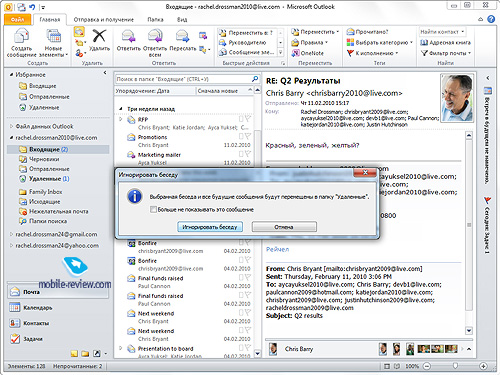Screen dimensions: 500x375
Task: Reply to all (Ответить всем)
Action: 155,43
